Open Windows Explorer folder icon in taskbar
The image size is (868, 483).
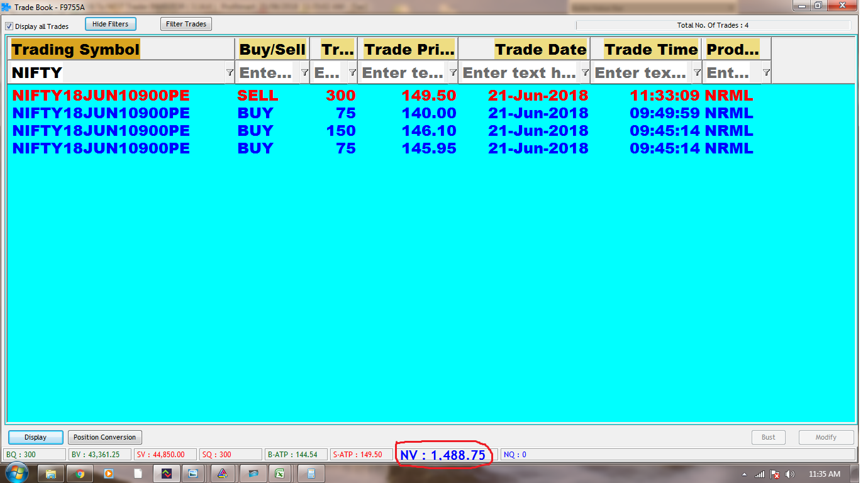coord(52,474)
